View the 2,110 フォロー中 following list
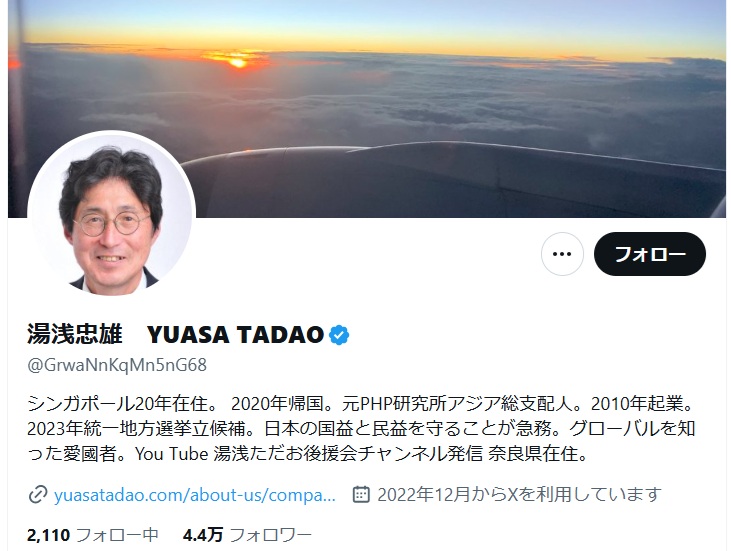 [93, 535]
